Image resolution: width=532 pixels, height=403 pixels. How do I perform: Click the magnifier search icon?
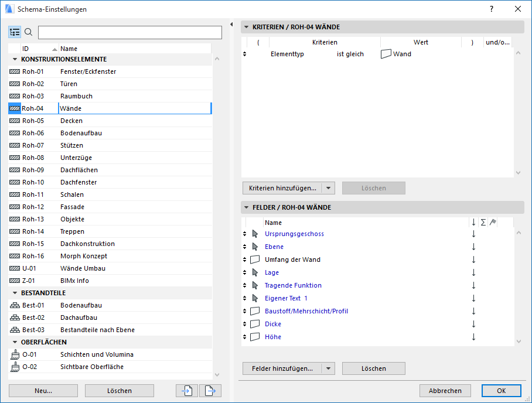(29, 32)
